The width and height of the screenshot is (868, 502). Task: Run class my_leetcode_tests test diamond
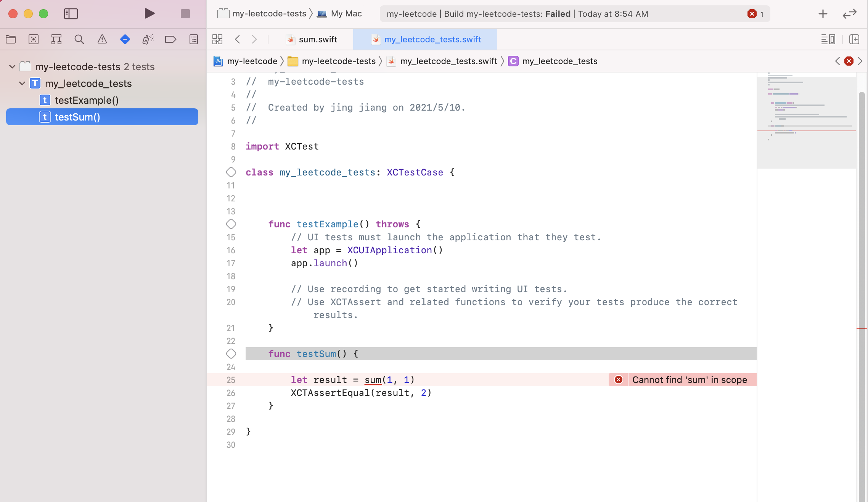[x=231, y=172]
